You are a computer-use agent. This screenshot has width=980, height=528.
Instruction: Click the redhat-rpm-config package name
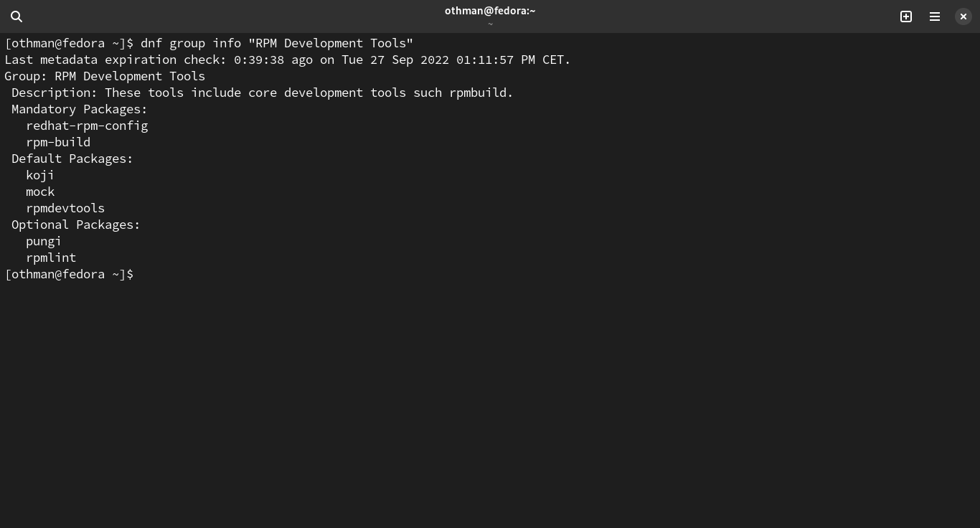click(x=87, y=126)
